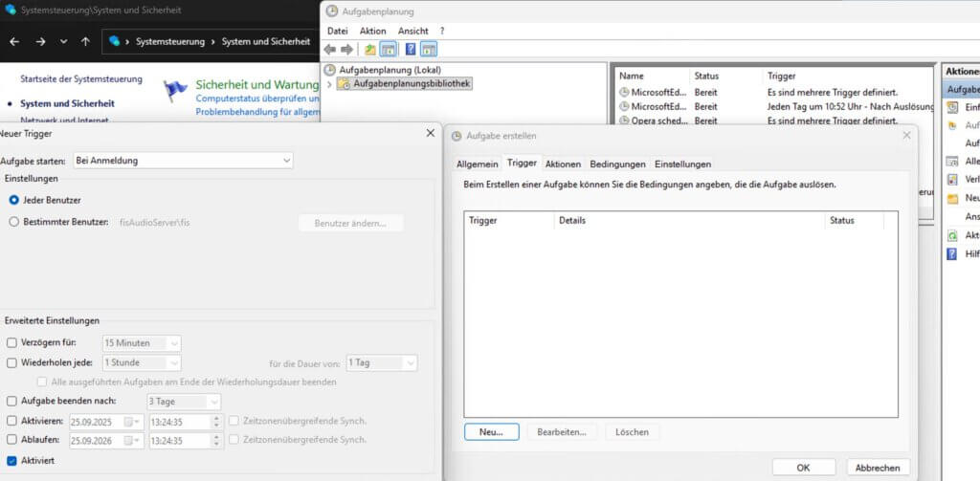Switch to Bedingungen tab
This screenshot has width=980, height=481.
point(617,164)
